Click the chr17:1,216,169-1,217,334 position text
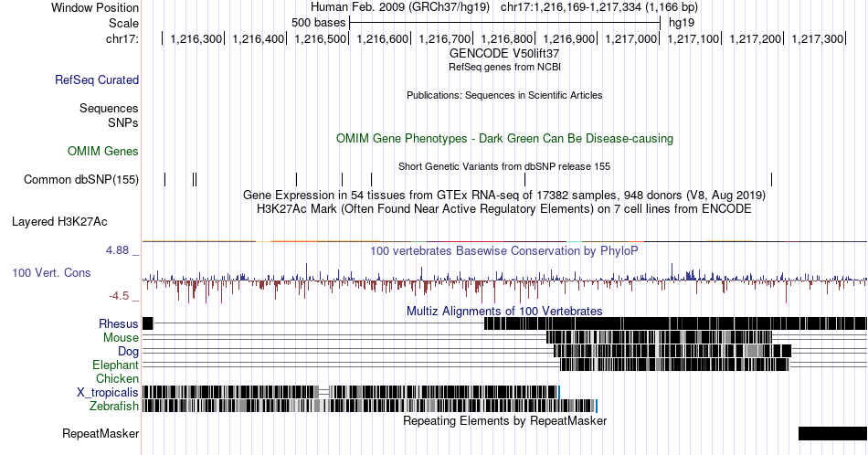This screenshot has width=868, height=455. coord(599,7)
